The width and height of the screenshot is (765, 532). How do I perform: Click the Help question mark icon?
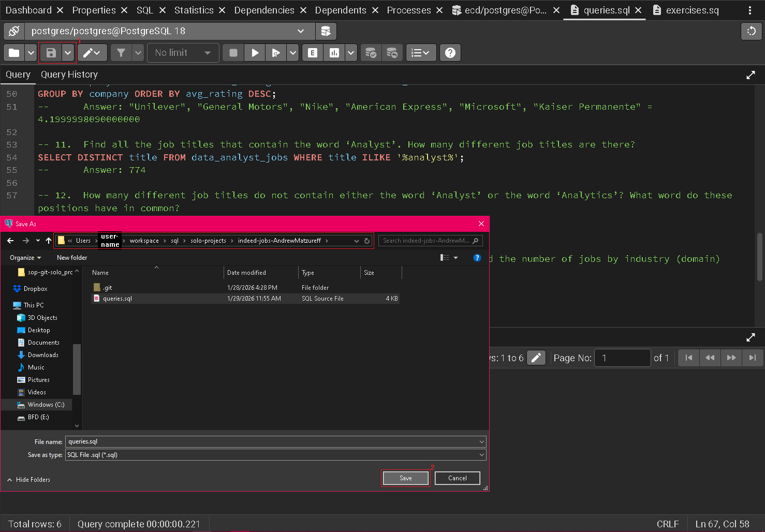coord(450,53)
